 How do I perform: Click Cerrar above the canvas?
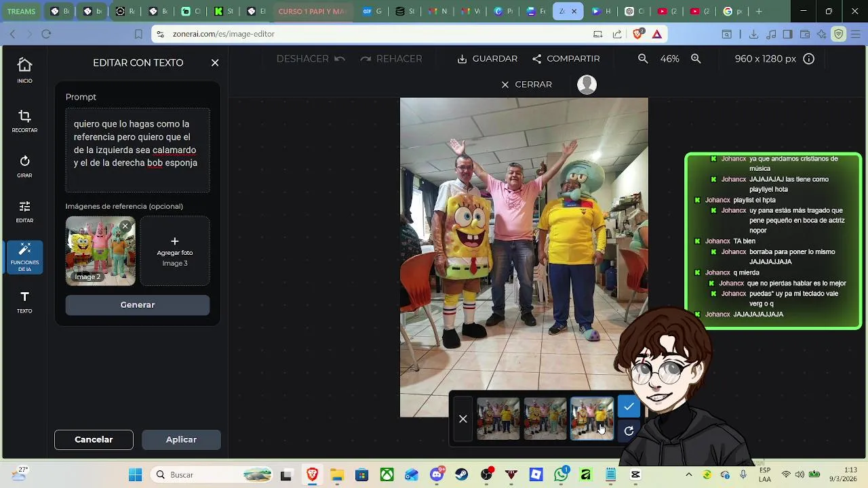tap(526, 84)
